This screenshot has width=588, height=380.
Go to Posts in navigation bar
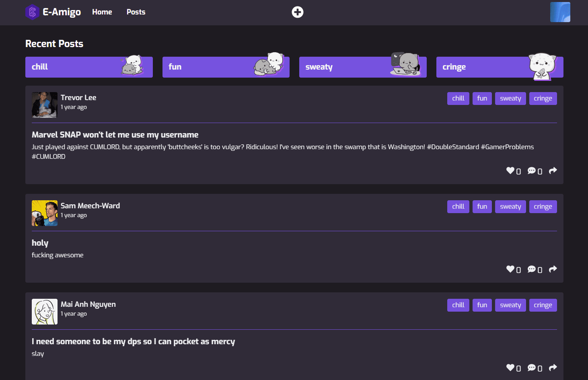136,12
